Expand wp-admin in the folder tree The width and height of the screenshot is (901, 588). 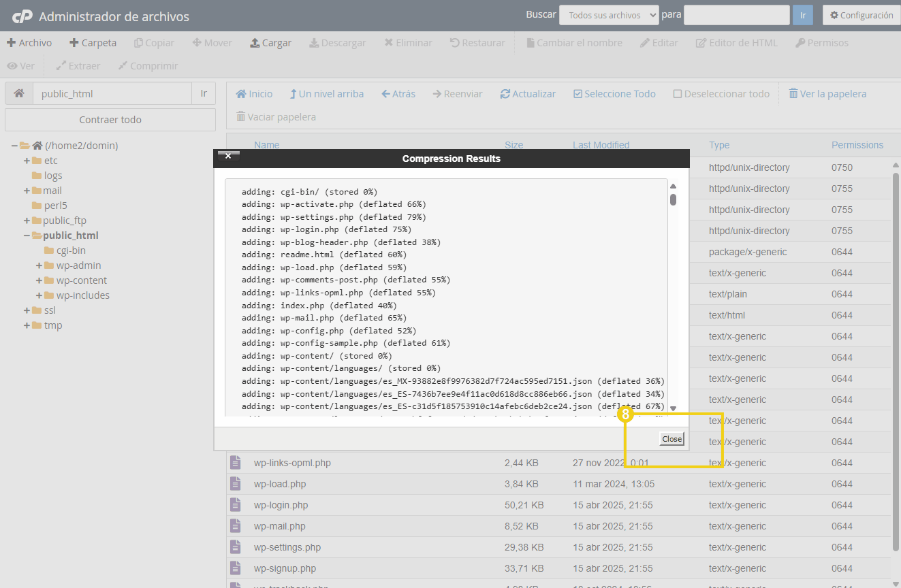pos(39,265)
